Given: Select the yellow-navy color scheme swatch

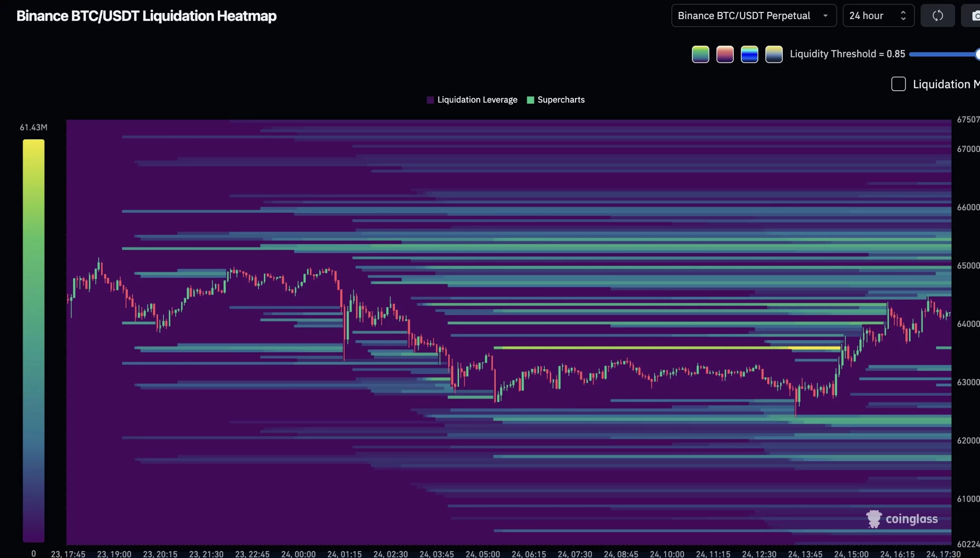Looking at the screenshot, I should click(774, 54).
